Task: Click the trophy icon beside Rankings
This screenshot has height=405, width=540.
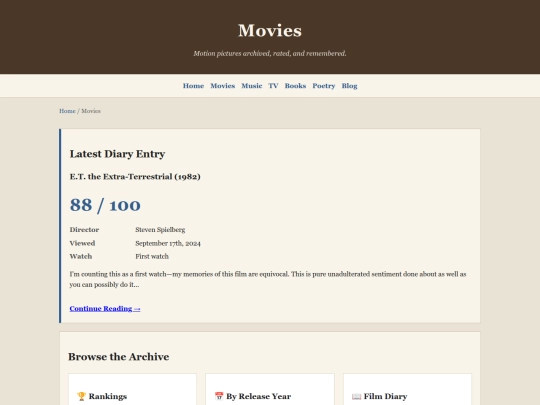Action: [81, 396]
